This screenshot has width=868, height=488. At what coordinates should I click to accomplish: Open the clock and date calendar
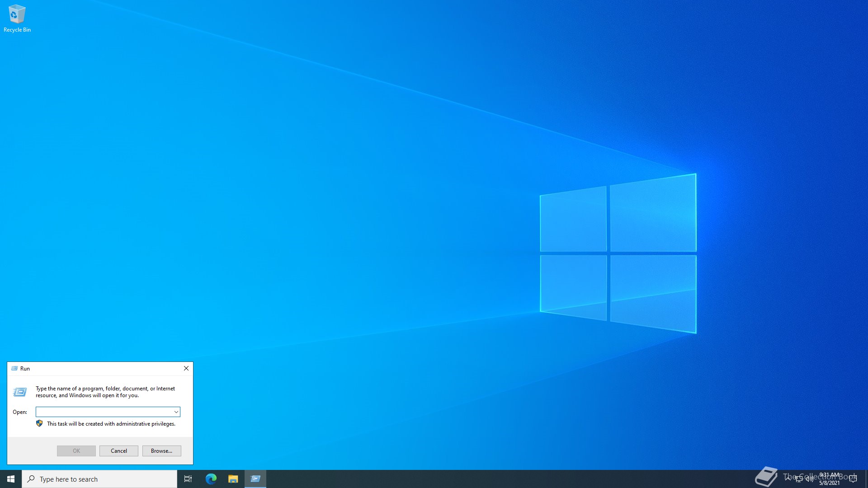[830, 479]
